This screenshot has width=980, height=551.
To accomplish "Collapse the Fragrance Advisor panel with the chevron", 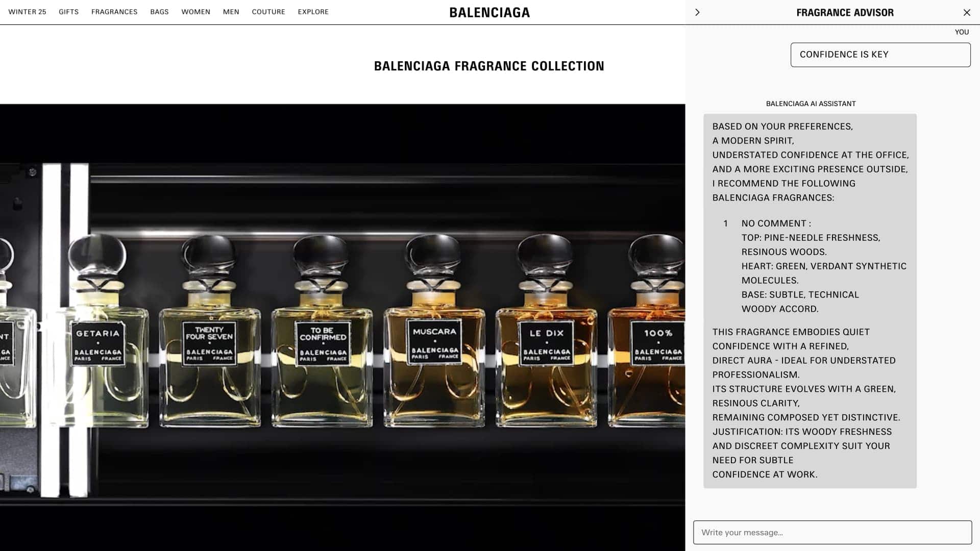I will click(697, 12).
